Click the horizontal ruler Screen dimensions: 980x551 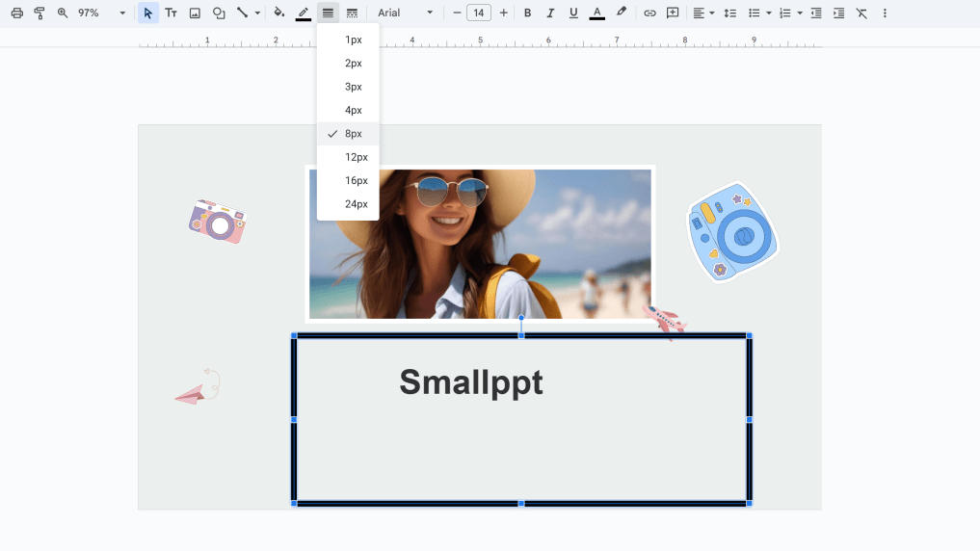[480, 40]
